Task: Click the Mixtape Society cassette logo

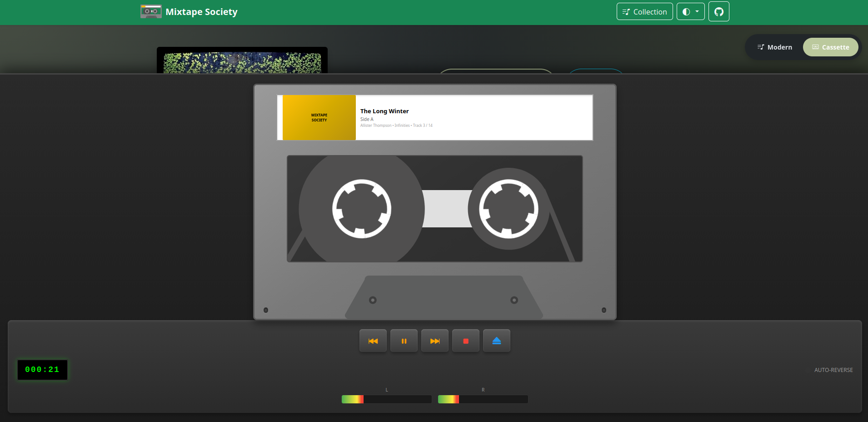Action: [151, 12]
